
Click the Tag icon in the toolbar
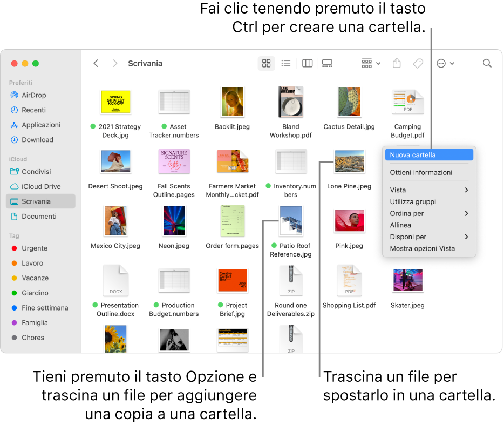[418, 63]
